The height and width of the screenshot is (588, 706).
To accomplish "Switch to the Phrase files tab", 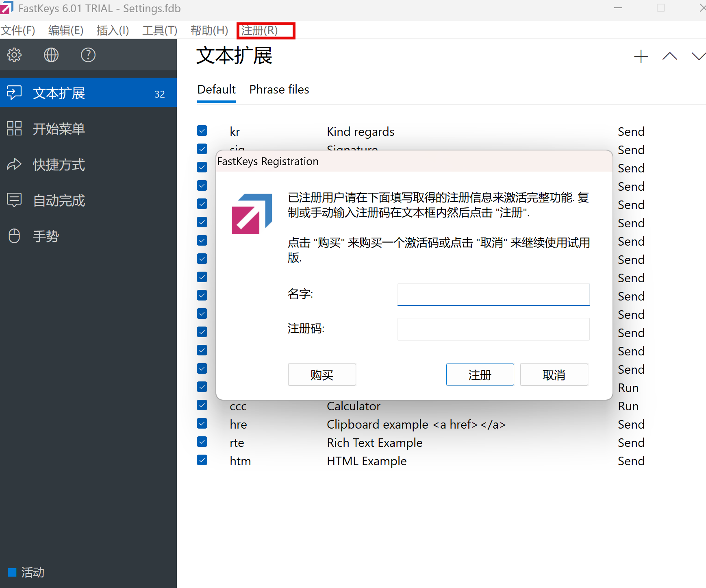I will point(279,89).
